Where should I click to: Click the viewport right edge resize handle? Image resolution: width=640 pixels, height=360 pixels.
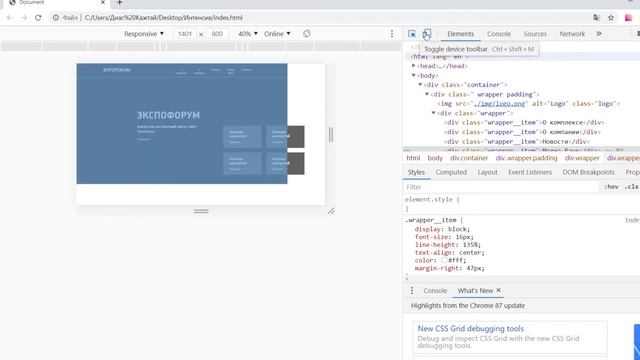(331, 135)
